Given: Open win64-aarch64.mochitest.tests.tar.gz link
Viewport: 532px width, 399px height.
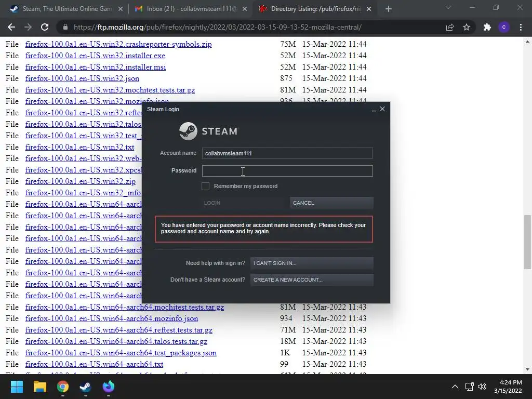Looking at the screenshot, I should tap(125, 307).
